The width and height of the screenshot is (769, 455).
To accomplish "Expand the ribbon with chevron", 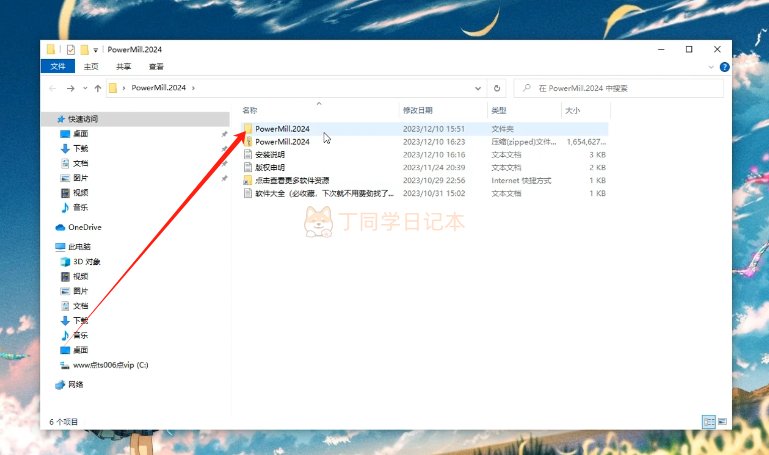I will tap(711, 67).
